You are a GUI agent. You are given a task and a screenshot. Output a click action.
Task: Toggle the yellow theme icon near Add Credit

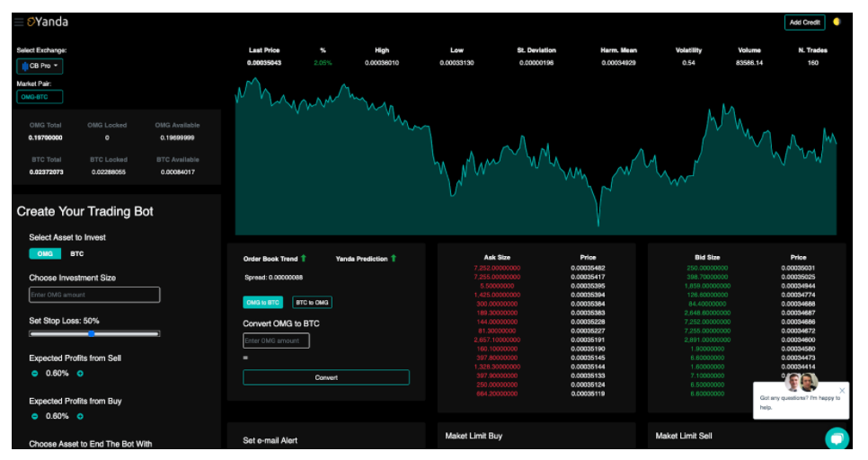[x=837, y=22]
